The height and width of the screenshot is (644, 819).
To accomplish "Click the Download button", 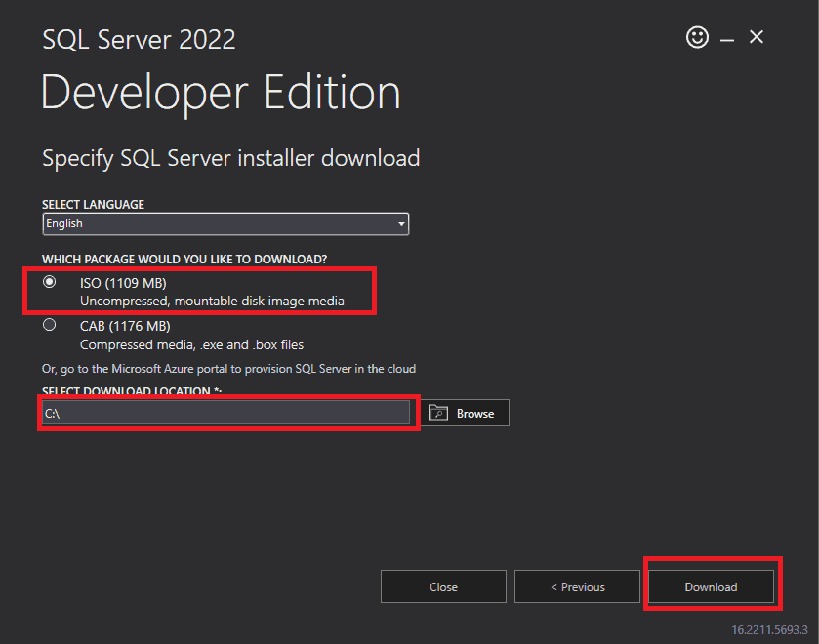I will click(711, 586).
